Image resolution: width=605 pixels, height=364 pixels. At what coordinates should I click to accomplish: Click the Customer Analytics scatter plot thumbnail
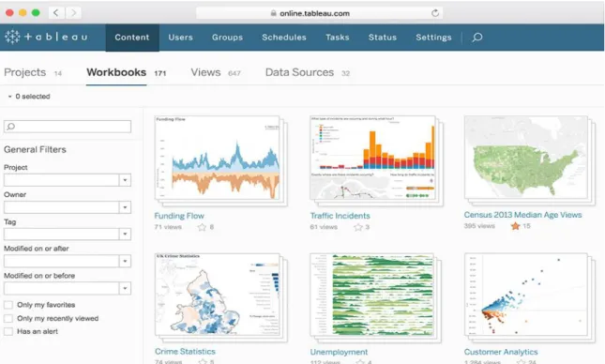coord(526,295)
